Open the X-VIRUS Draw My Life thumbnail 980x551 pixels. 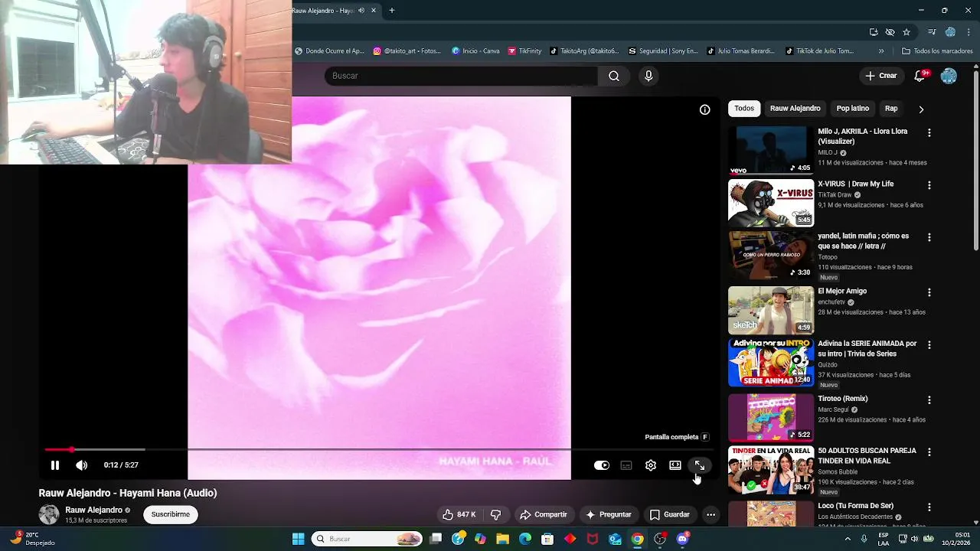tap(771, 203)
